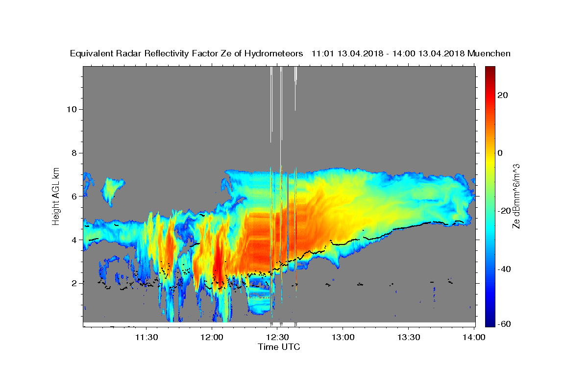Screen dimensions: 588x392
Task: Click the dark blue bottom of the colorbar
Action: 490,323
